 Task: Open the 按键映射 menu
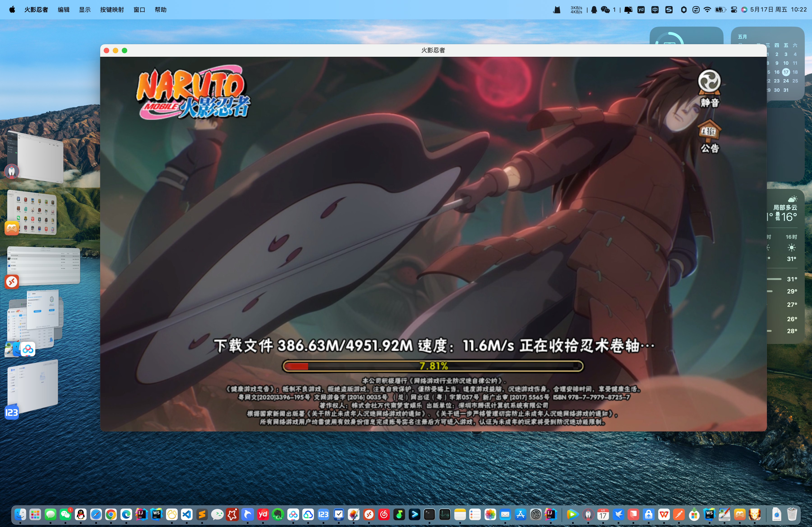[x=112, y=9]
